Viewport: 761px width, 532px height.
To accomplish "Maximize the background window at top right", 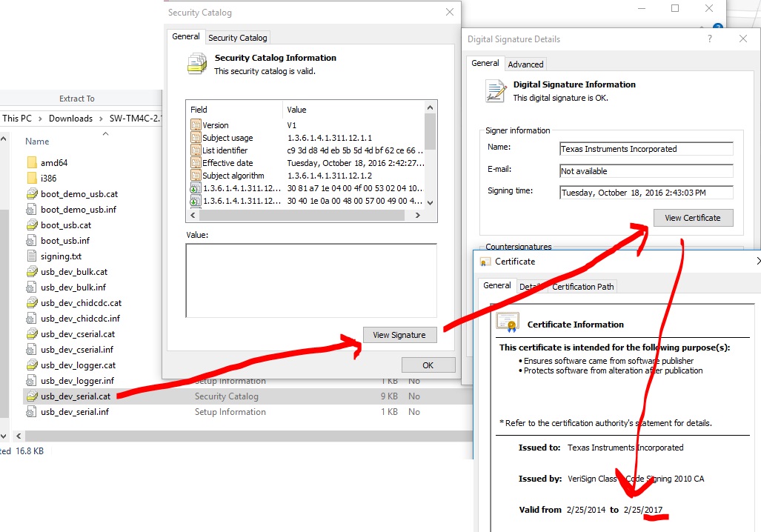I will click(x=674, y=8).
